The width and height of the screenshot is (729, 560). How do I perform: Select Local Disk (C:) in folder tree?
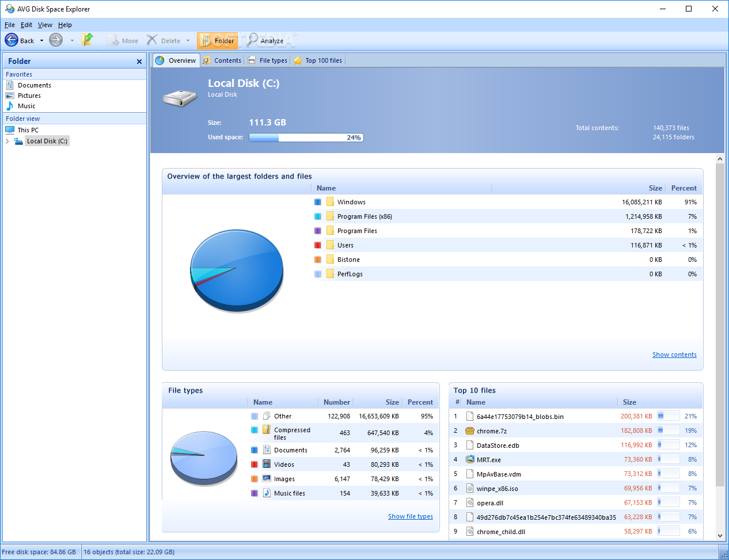tap(47, 141)
